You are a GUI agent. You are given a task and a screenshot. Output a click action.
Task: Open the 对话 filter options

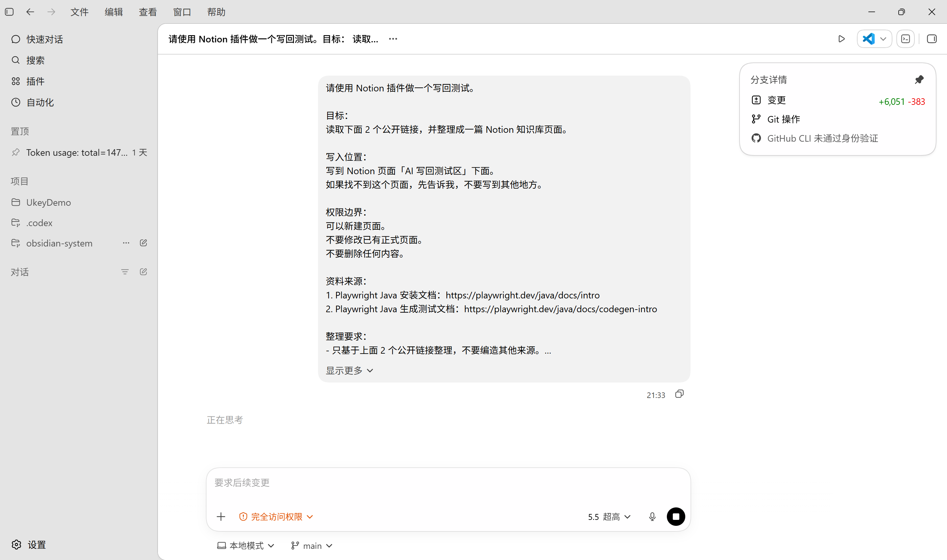pos(125,272)
